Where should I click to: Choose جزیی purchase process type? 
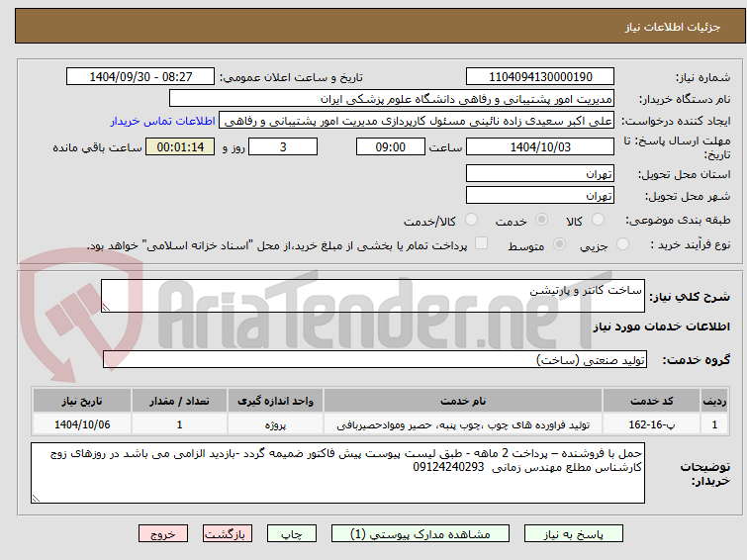tap(622, 244)
